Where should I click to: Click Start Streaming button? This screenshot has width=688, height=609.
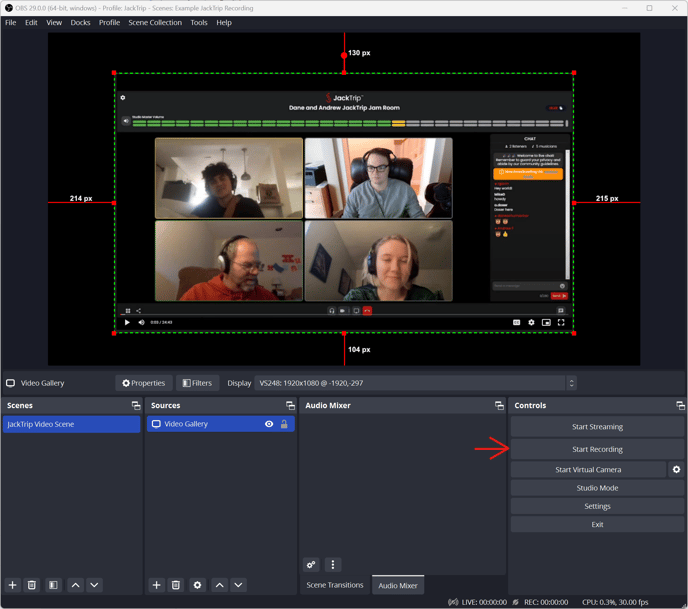point(597,426)
